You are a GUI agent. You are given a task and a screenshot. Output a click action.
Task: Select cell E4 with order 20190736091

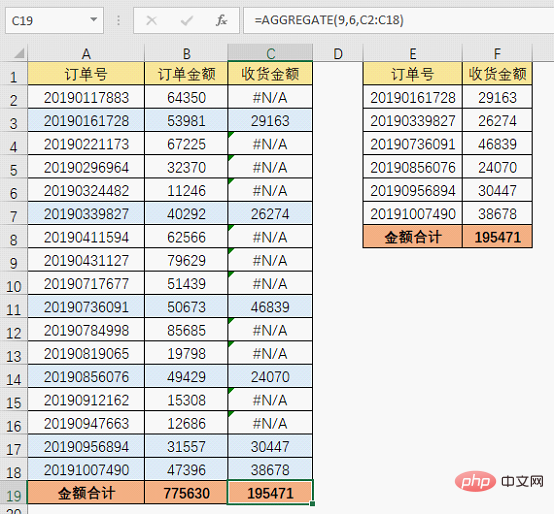pos(413,144)
